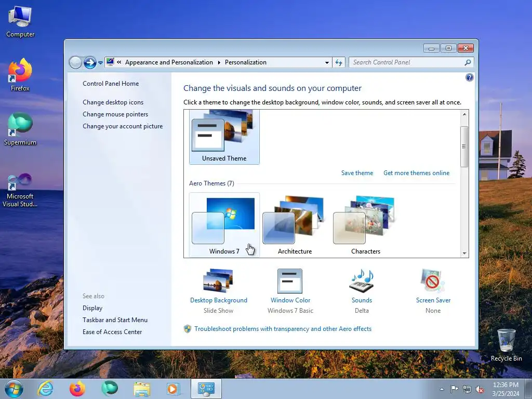Click the network tray icon
The width and height of the screenshot is (532, 399).
(467, 390)
